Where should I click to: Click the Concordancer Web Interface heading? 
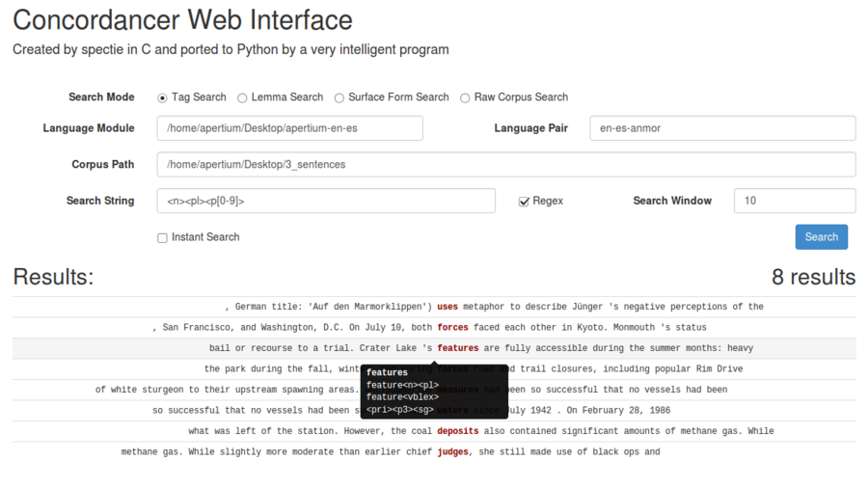(x=182, y=19)
